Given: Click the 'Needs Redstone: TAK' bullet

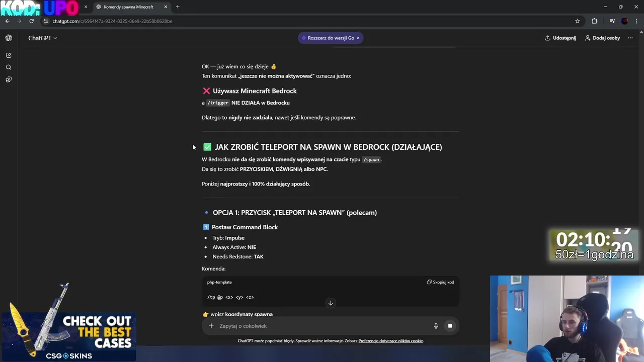Looking at the screenshot, I should pos(238,256).
